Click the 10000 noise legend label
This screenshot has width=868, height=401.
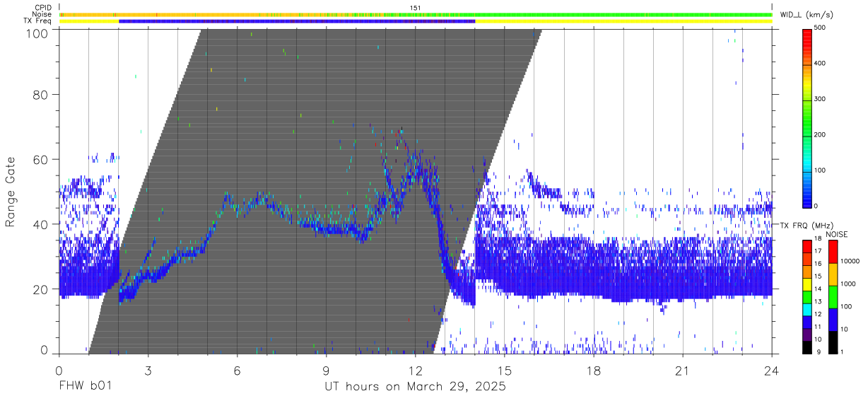pos(849,262)
